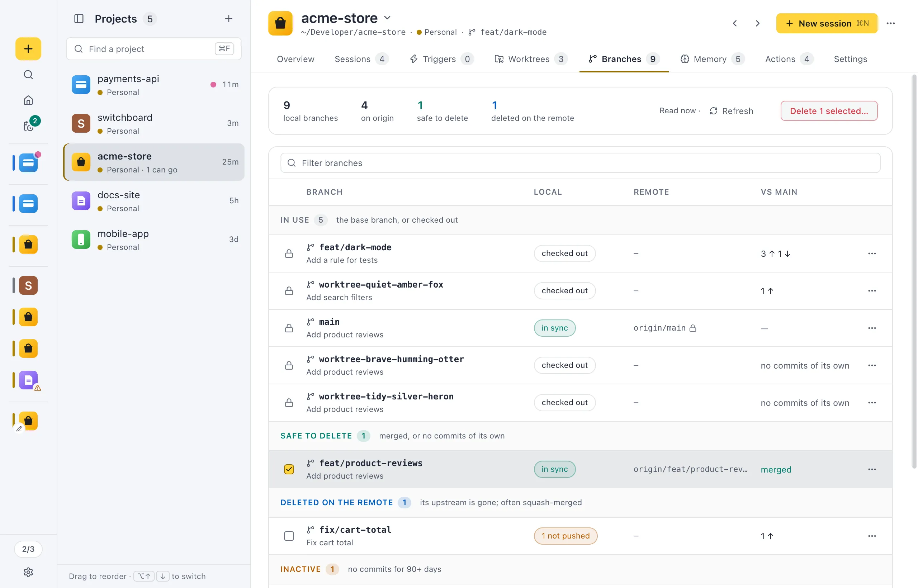918x588 pixels.
Task: Select acme-store in the project list
Action: coord(154,162)
